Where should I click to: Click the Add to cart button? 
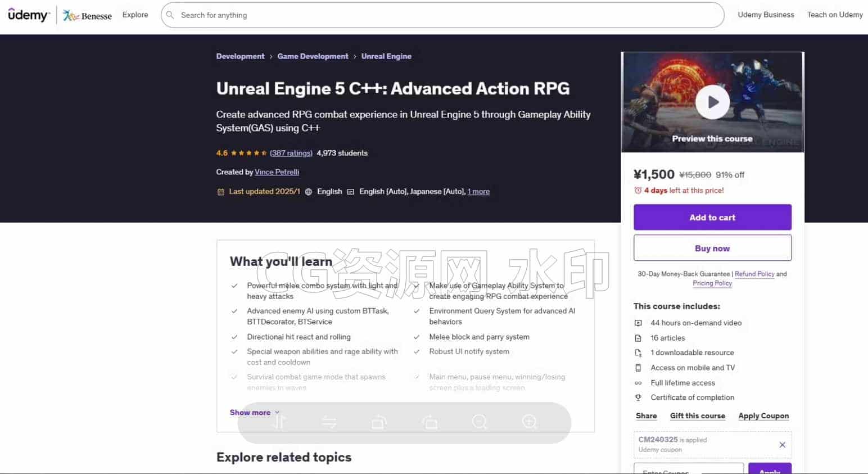tap(712, 218)
